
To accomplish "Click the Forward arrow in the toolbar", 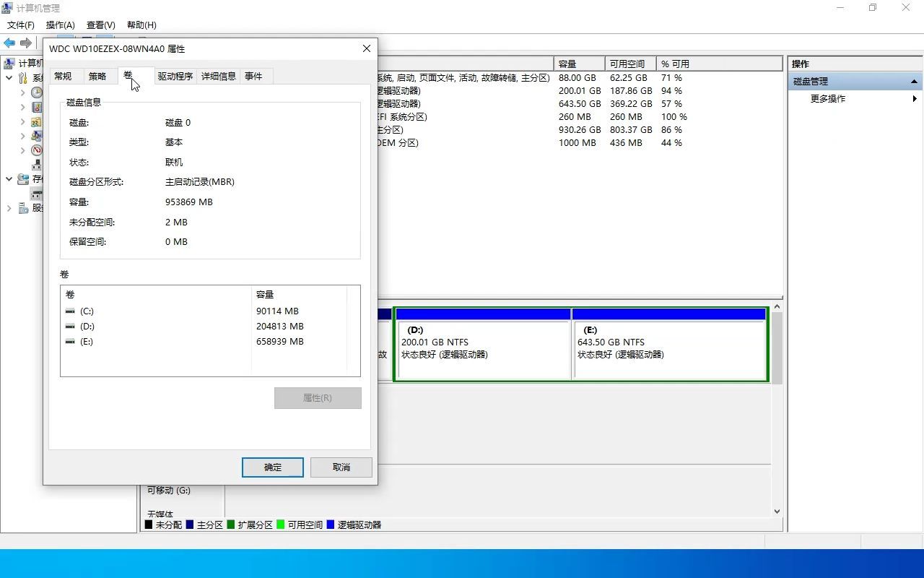I will tap(26, 43).
